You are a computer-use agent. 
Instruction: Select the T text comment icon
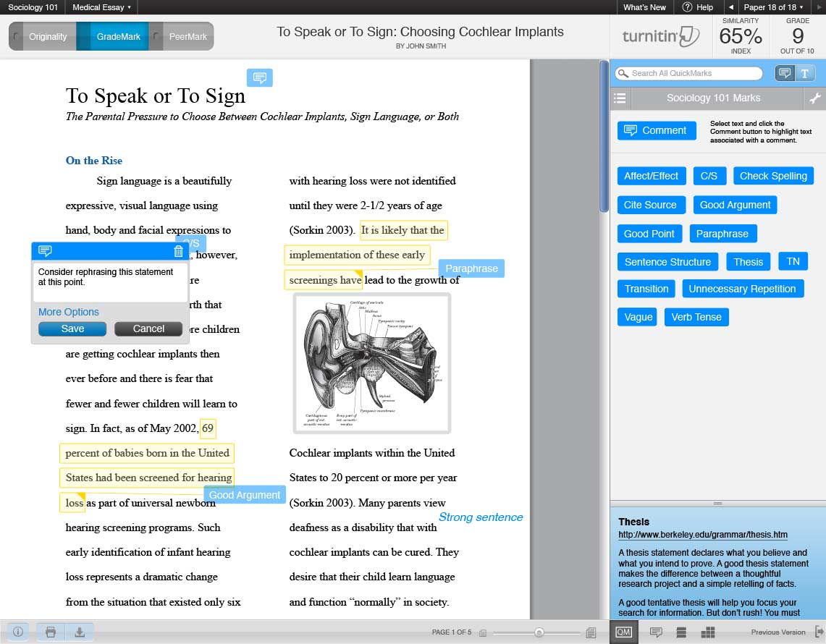pyautogui.click(x=805, y=73)
